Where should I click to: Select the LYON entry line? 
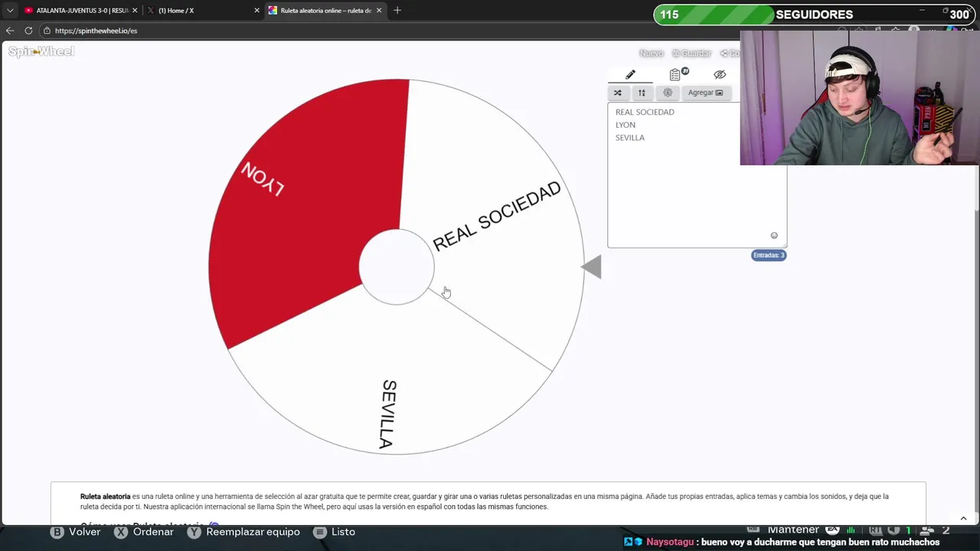click(626, 125)
